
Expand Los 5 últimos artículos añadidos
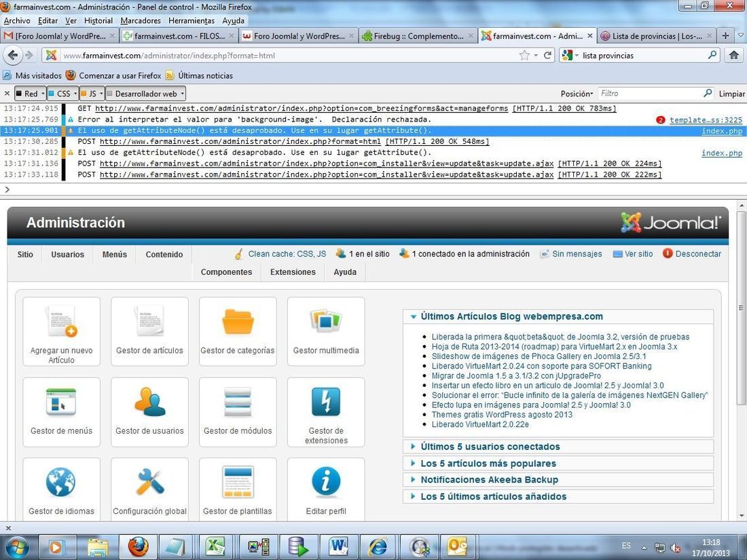point(558,496)
